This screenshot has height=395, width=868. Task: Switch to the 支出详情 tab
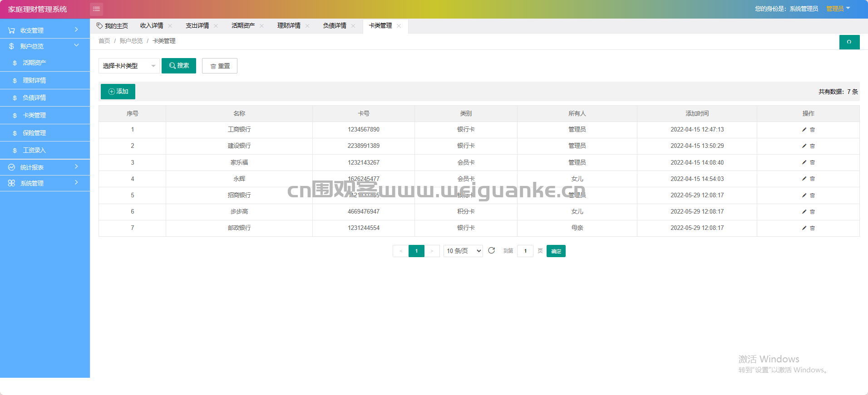[197, 26]
